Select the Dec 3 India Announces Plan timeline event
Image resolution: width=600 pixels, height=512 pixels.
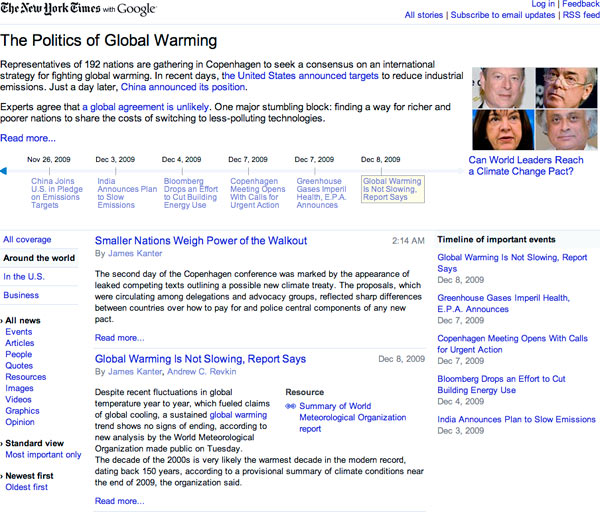(x=127, y=193)
